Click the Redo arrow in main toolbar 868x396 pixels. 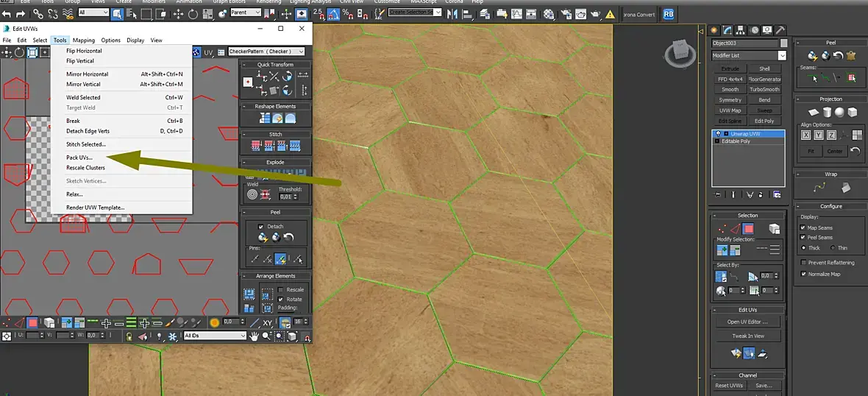tap(21, 13)
